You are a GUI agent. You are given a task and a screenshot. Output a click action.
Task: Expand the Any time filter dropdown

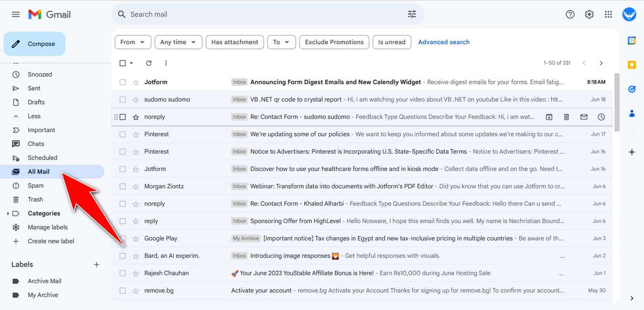click(178, 42)
